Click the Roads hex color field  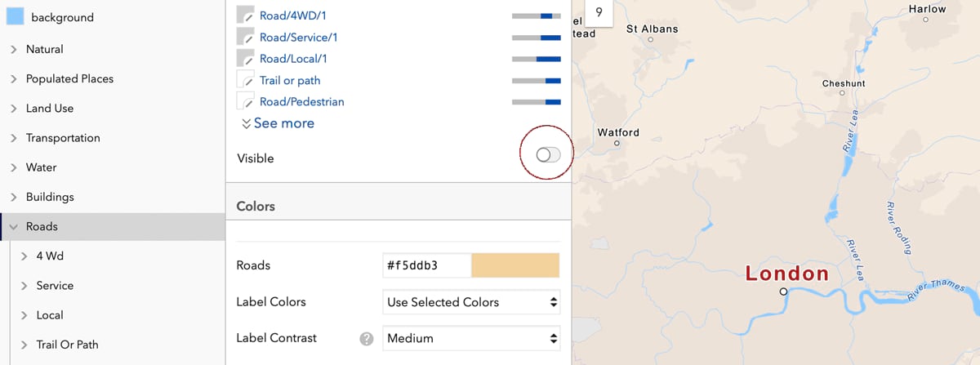(x=425, y=265)
